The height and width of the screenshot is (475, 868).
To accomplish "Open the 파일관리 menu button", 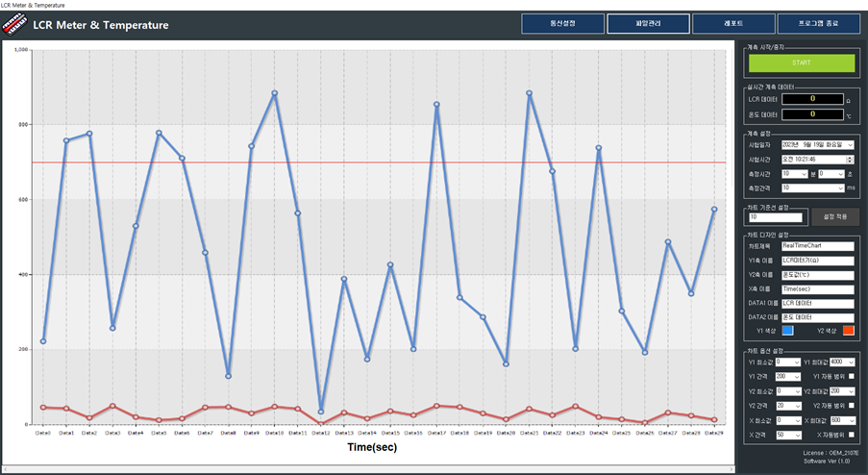I will pos(648,24).
